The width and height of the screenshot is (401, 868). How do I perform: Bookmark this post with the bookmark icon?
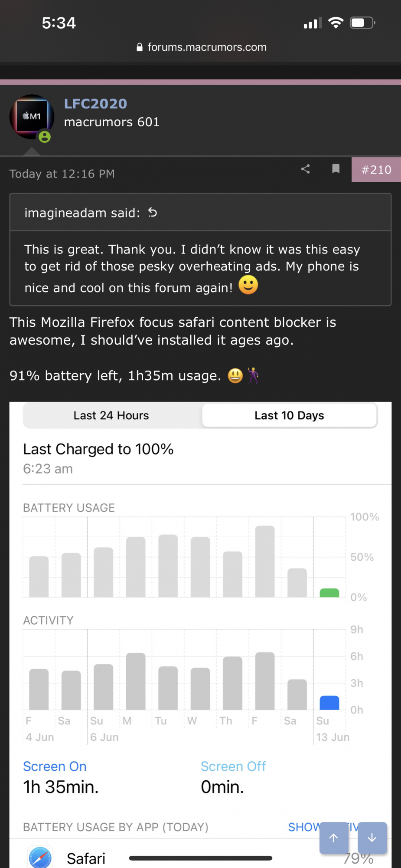[x=336, y=168]
